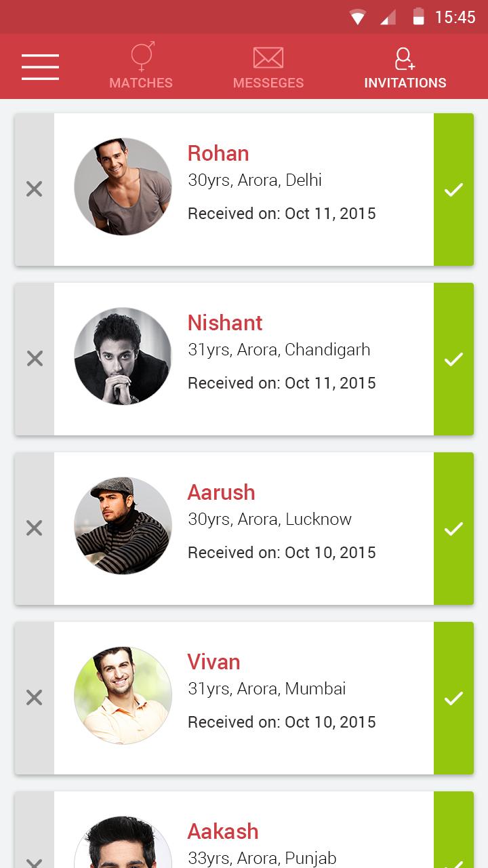Tap Aarush's profile photo
The image size is (488, 868).
click(123, 526)
